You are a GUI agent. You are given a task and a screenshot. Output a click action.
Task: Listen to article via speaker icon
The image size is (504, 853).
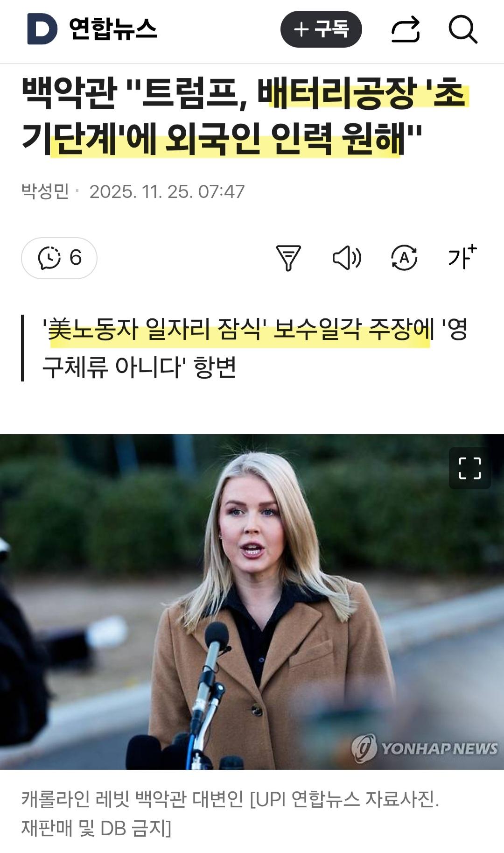(x=347, y=258)
